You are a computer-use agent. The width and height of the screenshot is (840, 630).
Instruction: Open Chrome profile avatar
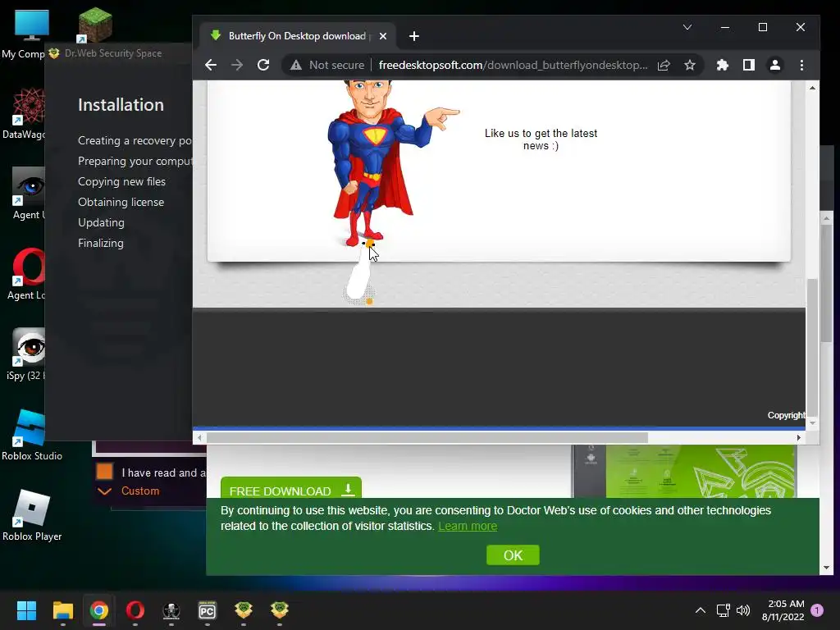pyautogui.click(x=774, y=66)
